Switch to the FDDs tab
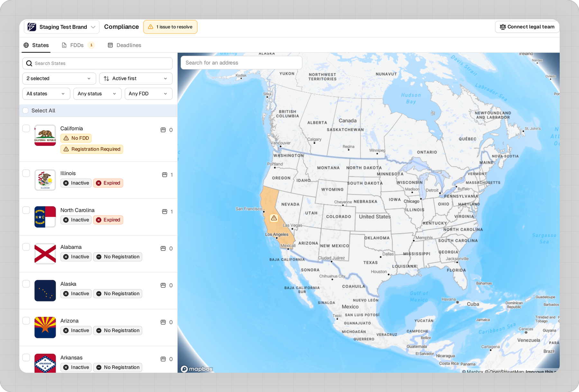This screenshot has height=392, width=579. click(78, 45)
